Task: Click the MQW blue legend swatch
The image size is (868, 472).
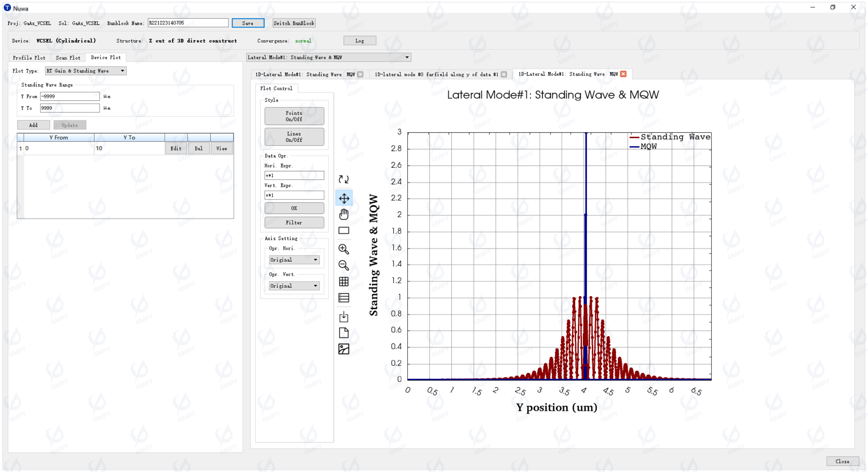Action: [634, 147]
